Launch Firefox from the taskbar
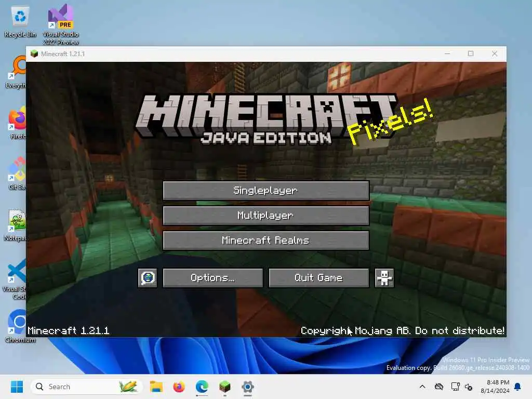532x399 pixels. click(x=179, y=387)
